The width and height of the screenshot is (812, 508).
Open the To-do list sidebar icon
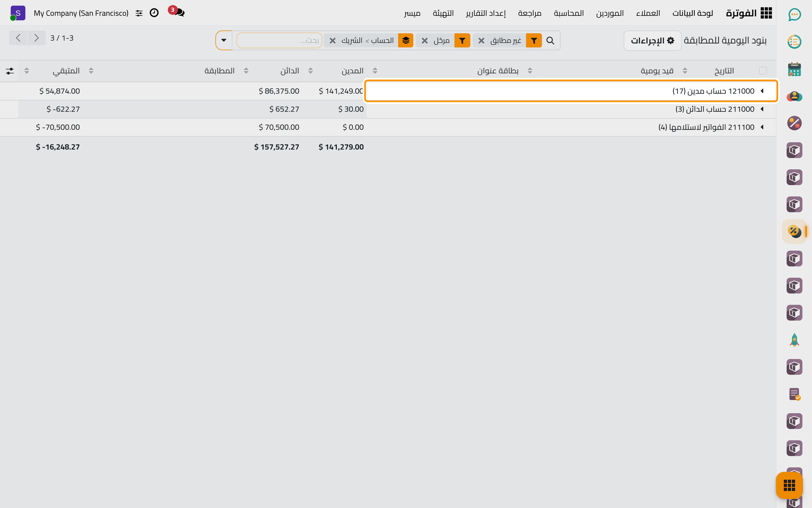coord(794,42)
